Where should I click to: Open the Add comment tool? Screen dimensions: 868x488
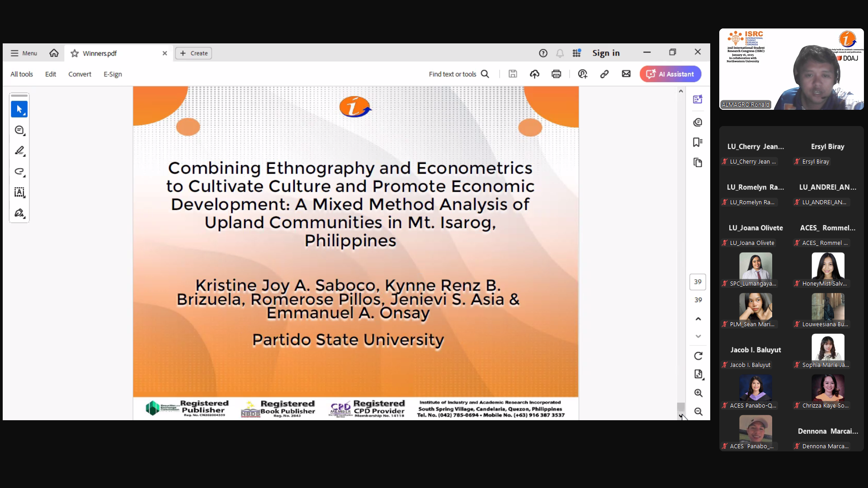tap(19, 130)
